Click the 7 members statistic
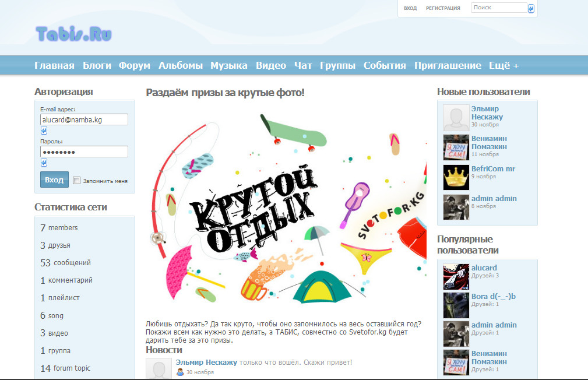 pos(59,228)
